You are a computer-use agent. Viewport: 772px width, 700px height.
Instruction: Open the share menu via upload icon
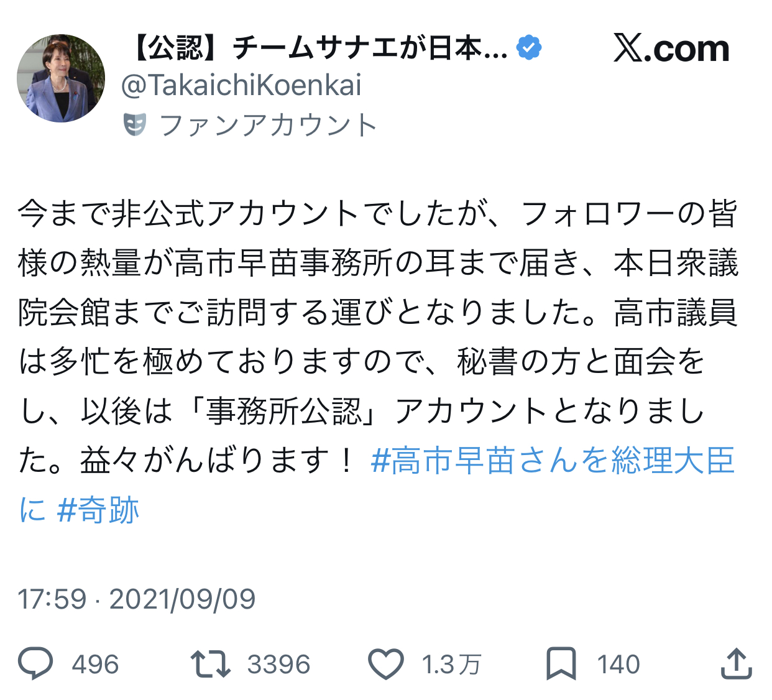[736, 663]
